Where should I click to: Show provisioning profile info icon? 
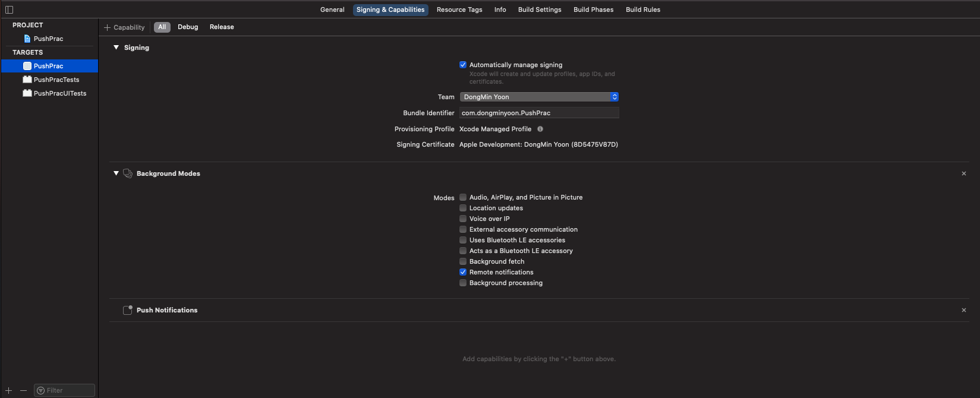coord(540,129)
